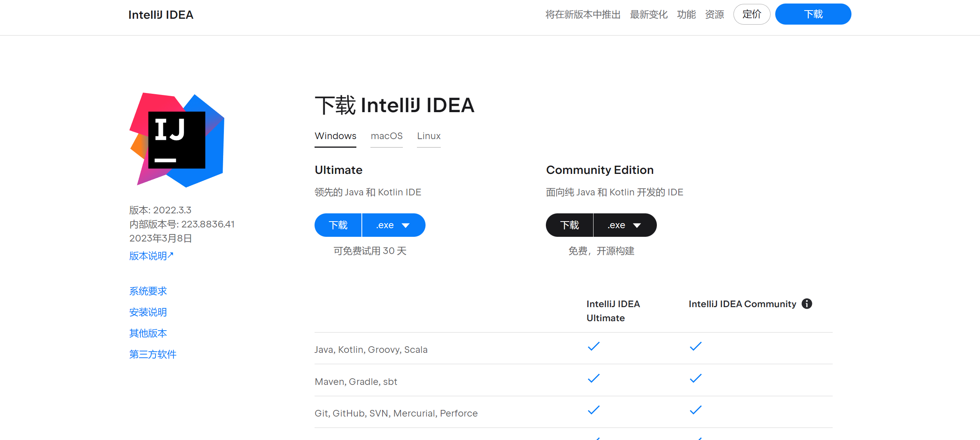
Task: Click the Maven, Gradle, sbt row label
Action: (356, 382)
